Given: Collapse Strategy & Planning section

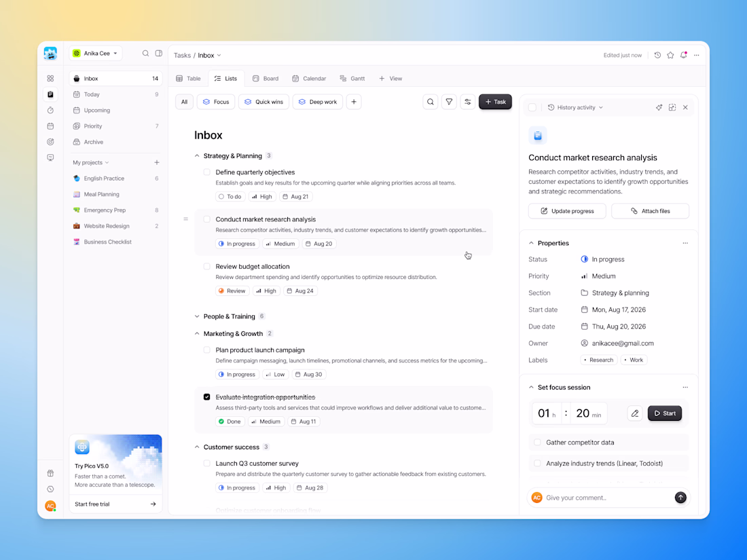Looking at the screenshot, I should (197, 156).
